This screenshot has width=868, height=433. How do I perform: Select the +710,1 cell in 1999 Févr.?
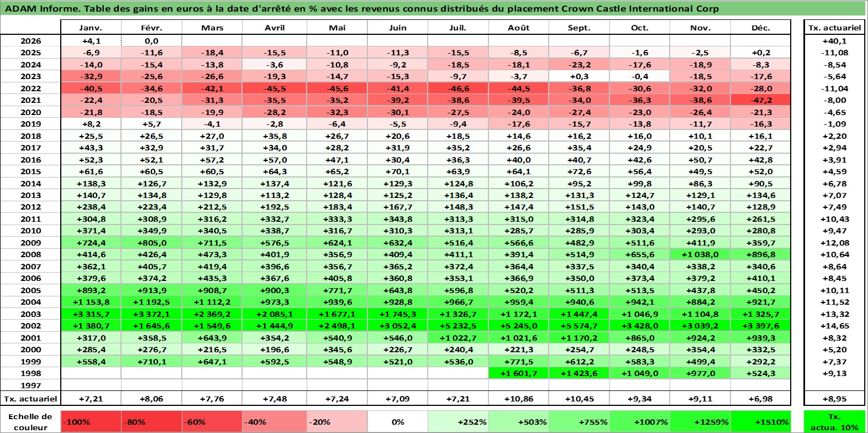151,362
